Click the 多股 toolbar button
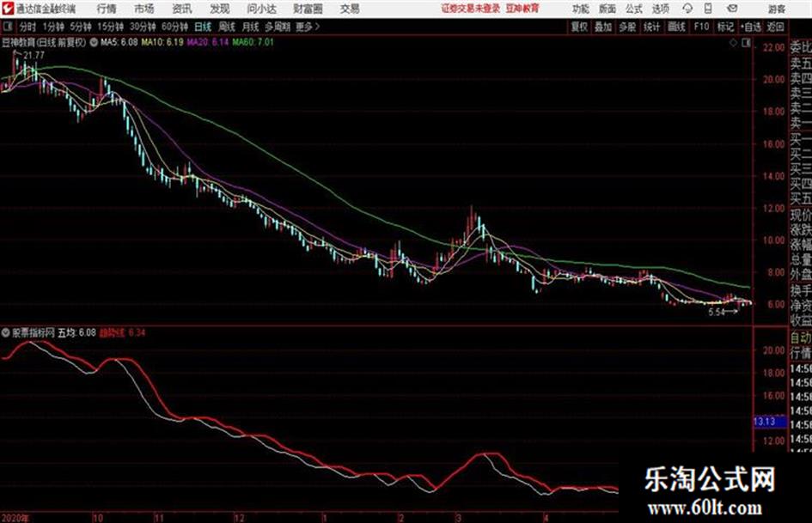The image size is (812, 523). pos(627,27)
